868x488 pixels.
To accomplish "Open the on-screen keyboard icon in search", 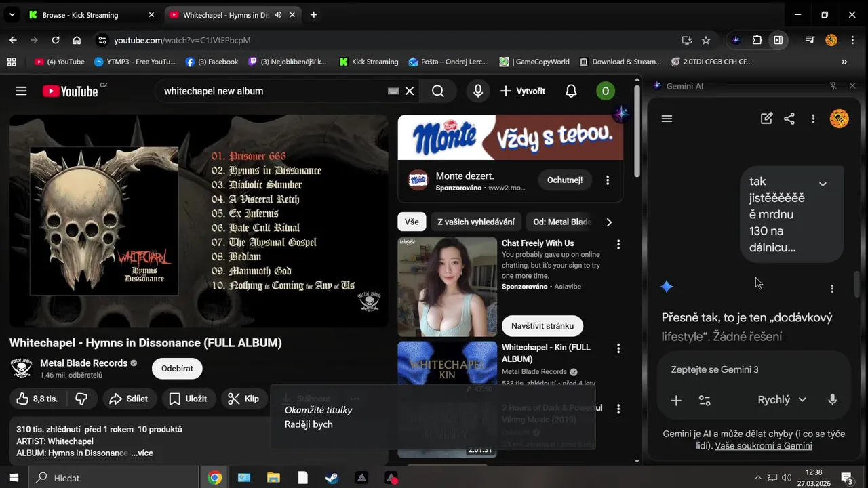I will [x=393, y=91].
